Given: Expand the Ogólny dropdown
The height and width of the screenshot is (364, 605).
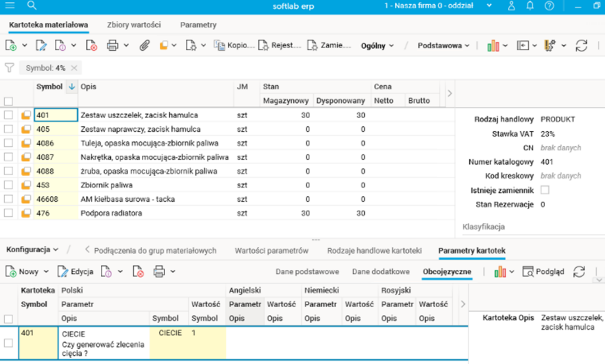Looking at the screenshot, I should point(377,46).
